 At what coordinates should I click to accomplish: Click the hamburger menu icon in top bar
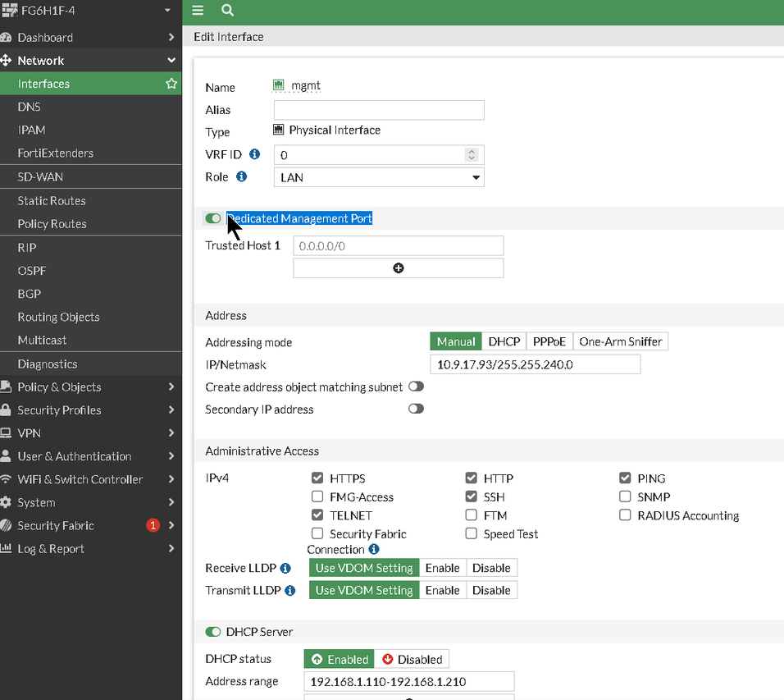tap(198, 11)
